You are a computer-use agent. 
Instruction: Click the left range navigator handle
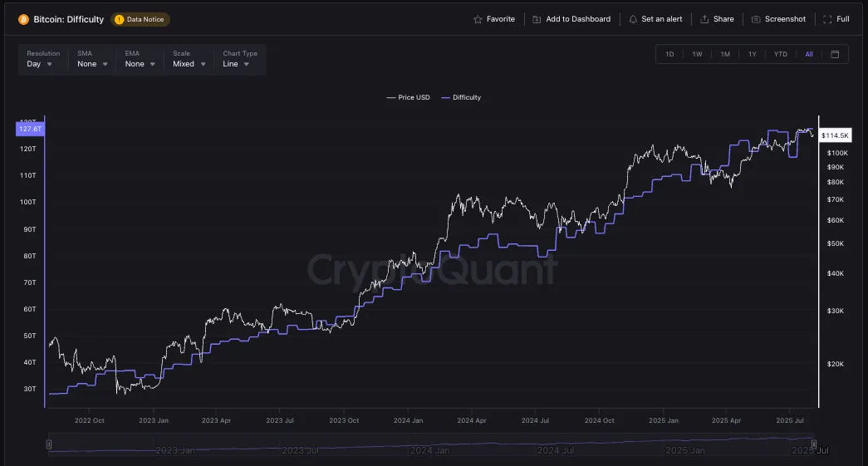(49, 444)
